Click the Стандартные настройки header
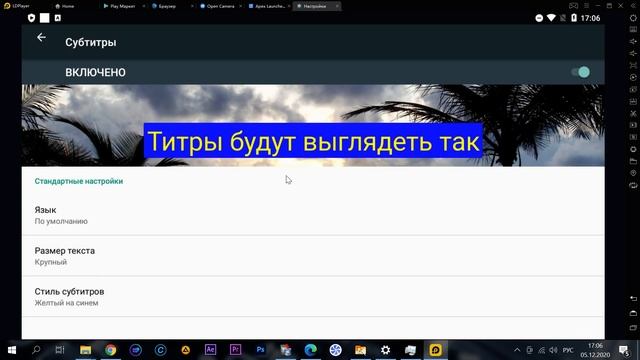The width and height of the screenshot is (640, 360). pyautogui.click(x=79, y=181)
